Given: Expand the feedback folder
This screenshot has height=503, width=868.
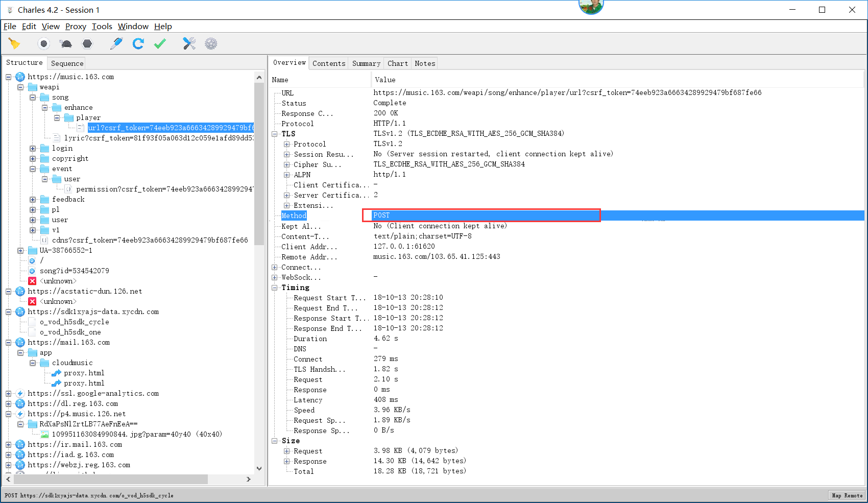Looking at the screenshot, I should coord(33,200).
